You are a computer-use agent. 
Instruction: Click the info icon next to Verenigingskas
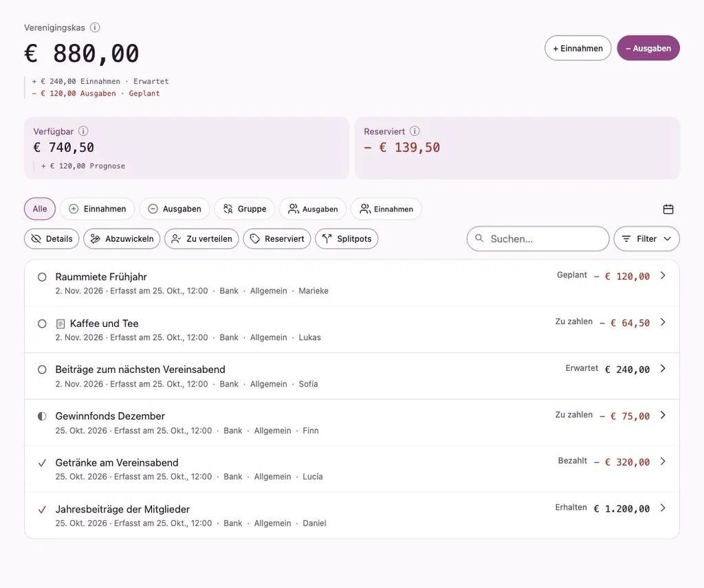click(x=95, y=27)
